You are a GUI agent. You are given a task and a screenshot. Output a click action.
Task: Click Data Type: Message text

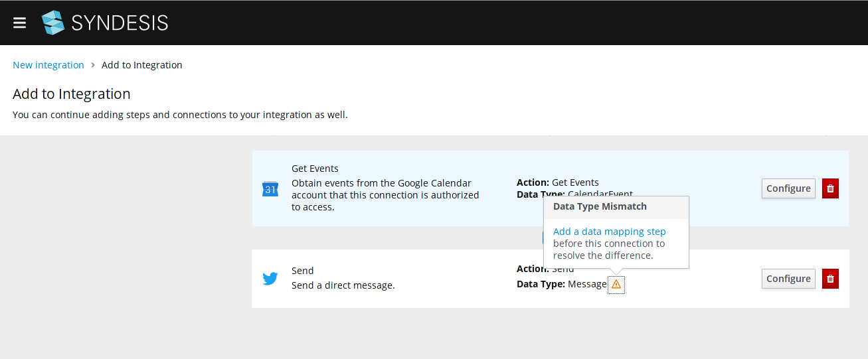click(562, 284)
